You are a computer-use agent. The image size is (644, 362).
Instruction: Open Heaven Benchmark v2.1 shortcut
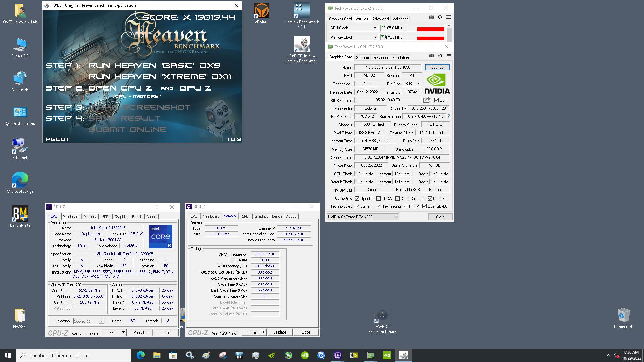pyautogui.click(x=302, y=16)
